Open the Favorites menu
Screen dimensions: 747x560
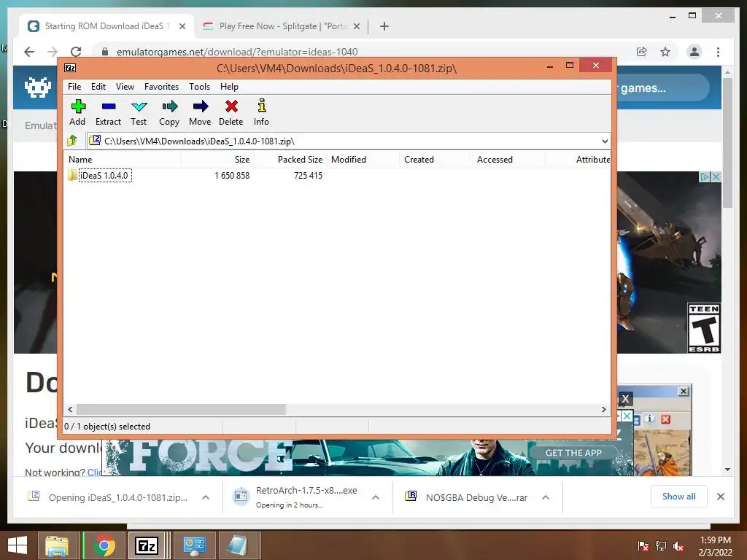[x=161, y=87]
